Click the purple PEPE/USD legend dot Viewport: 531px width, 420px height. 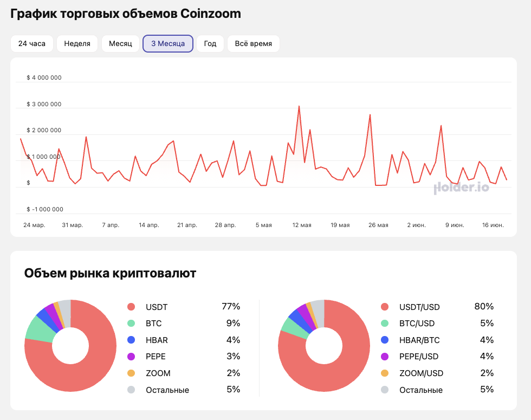click(385, 357)
